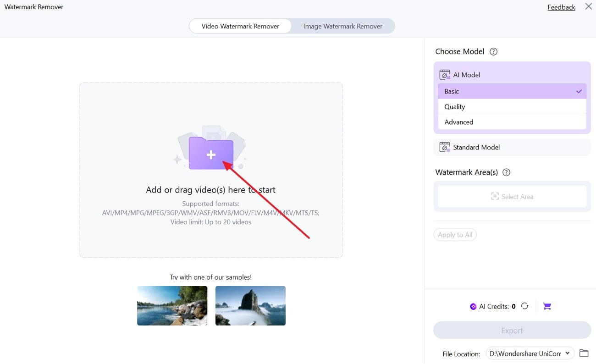Refresh the AI Credits balance
596x364 pixels.
point(524,306)
